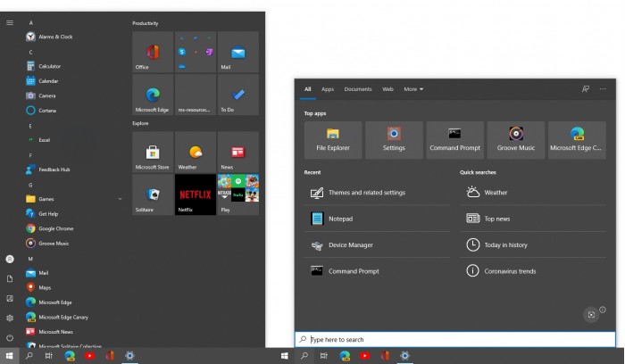This screenshot has width=625, height=364.
Task: Open the News tile
Action: tap(238, 153)
